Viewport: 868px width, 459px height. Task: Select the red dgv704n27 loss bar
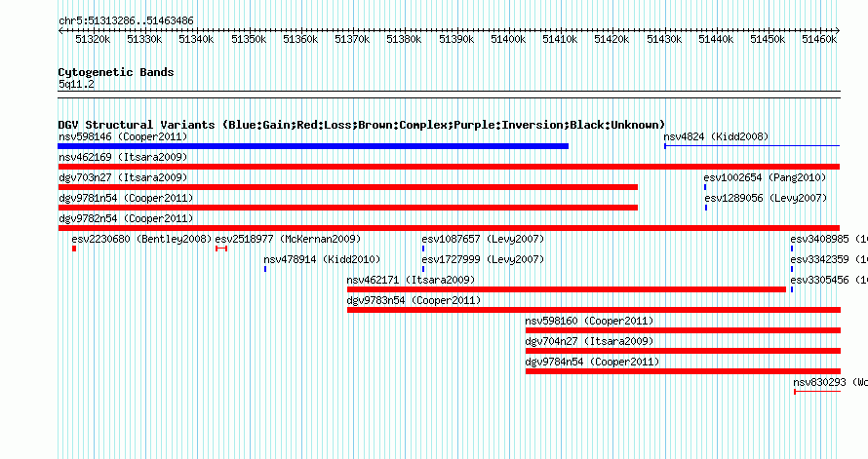pyautogui.click(x=683, y=351)
